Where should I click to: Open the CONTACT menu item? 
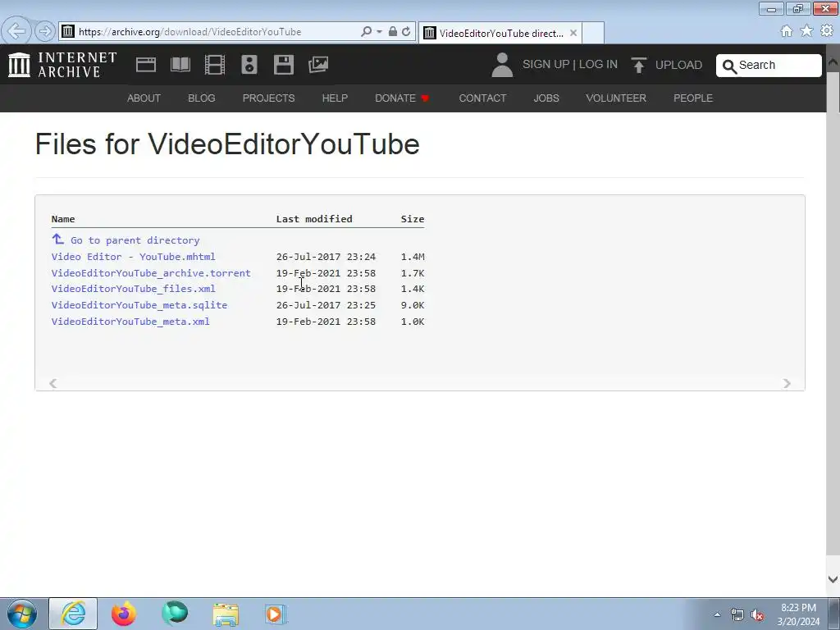coord(482,98)
